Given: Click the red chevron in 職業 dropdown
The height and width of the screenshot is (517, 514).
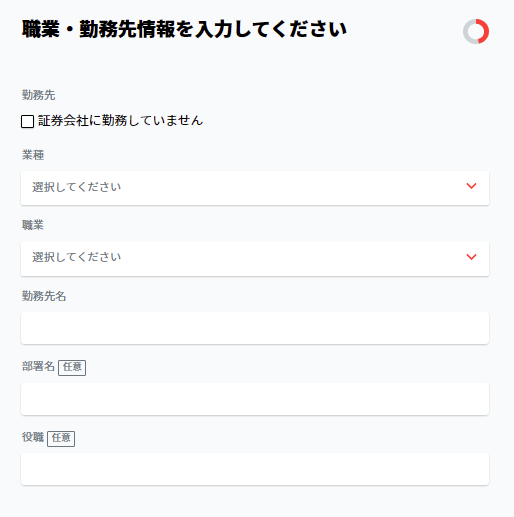Looking at the screenshot, I should pos(471,257).
